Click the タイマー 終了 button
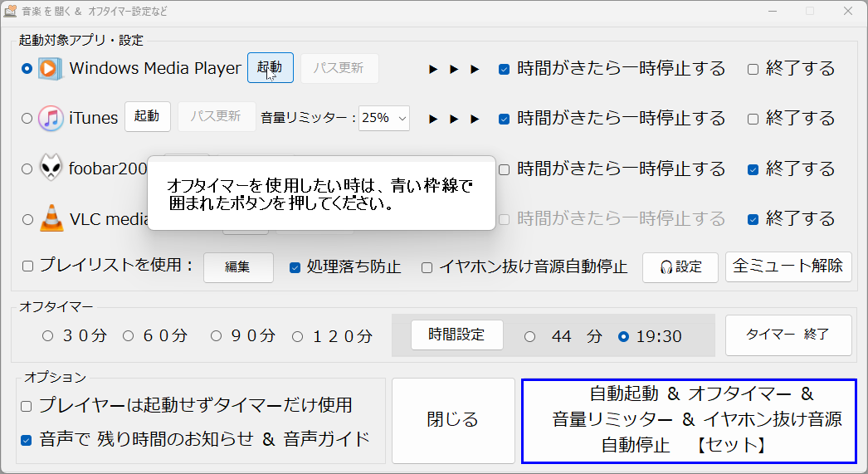 click(788, 335)
